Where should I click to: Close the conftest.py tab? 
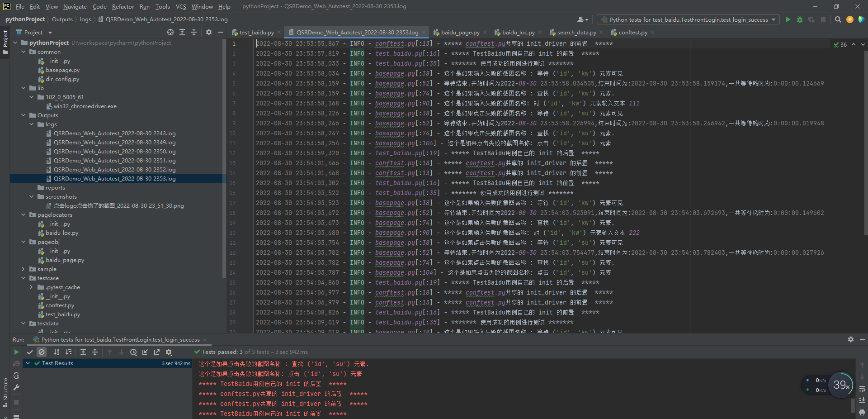tap(652, 32)
